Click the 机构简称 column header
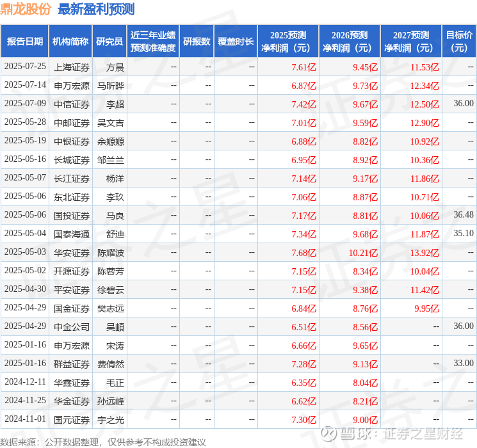477x448 pixels. pos(70,42)
